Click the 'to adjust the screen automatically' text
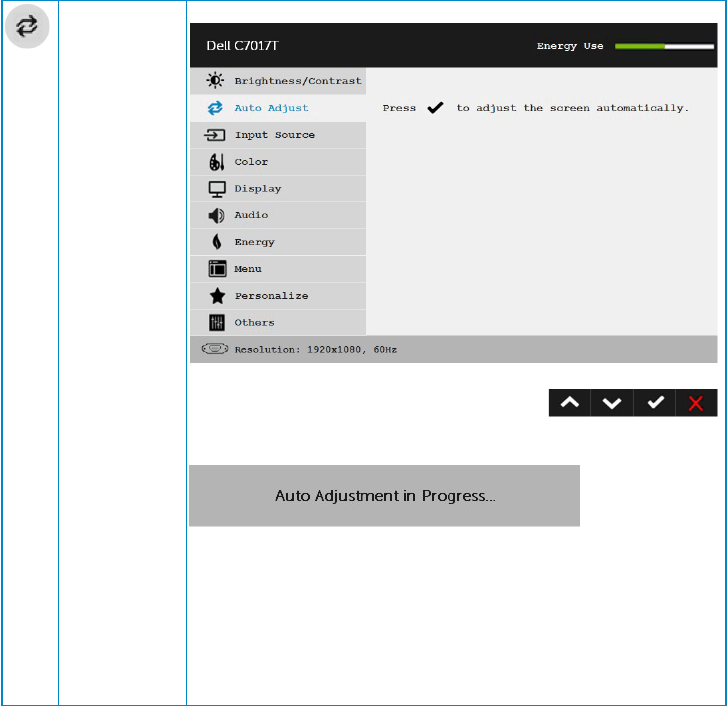Viewport: 727px width, 706px height. 573,108
